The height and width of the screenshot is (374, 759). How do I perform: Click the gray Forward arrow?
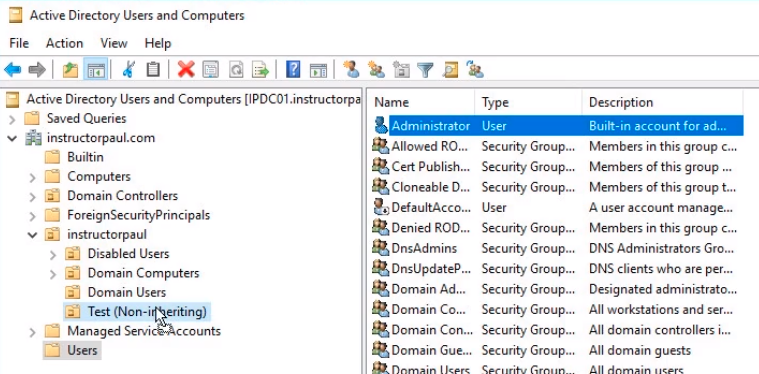point(37,70)
